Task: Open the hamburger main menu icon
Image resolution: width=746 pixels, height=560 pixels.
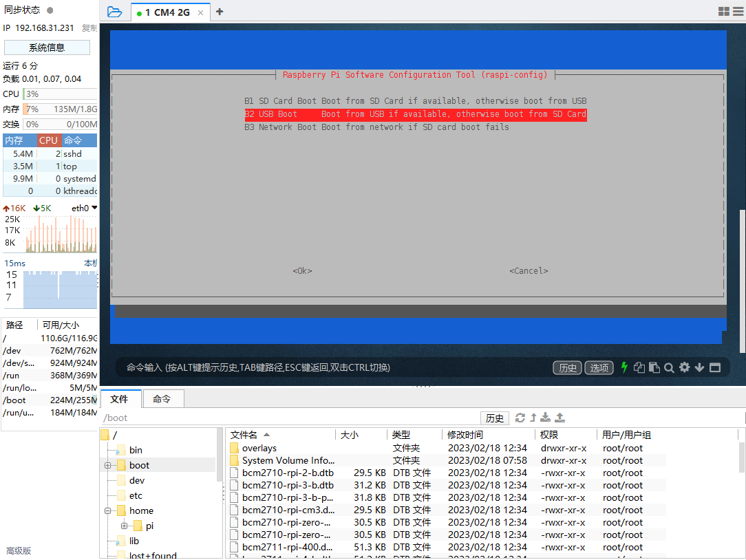Action: (738, 12)
